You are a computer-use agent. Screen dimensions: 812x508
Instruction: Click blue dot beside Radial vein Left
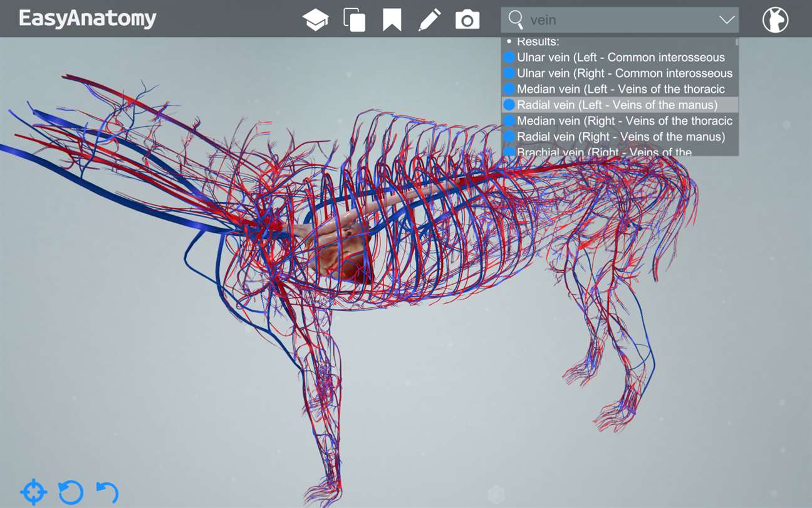[x=509, y=105]
